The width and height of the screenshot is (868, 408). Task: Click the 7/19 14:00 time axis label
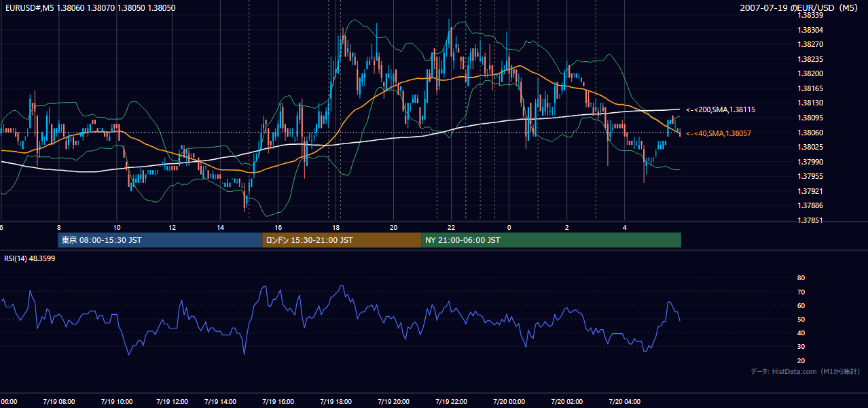220,402
